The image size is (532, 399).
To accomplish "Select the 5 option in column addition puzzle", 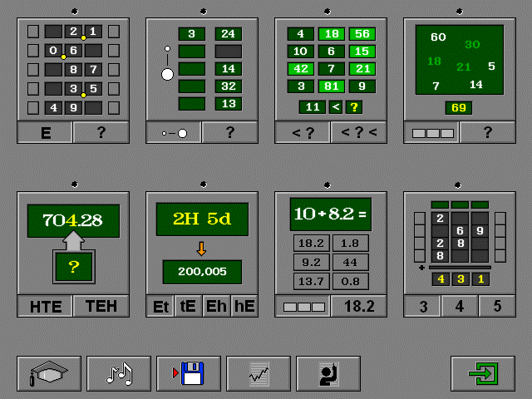I will point(497,306).
